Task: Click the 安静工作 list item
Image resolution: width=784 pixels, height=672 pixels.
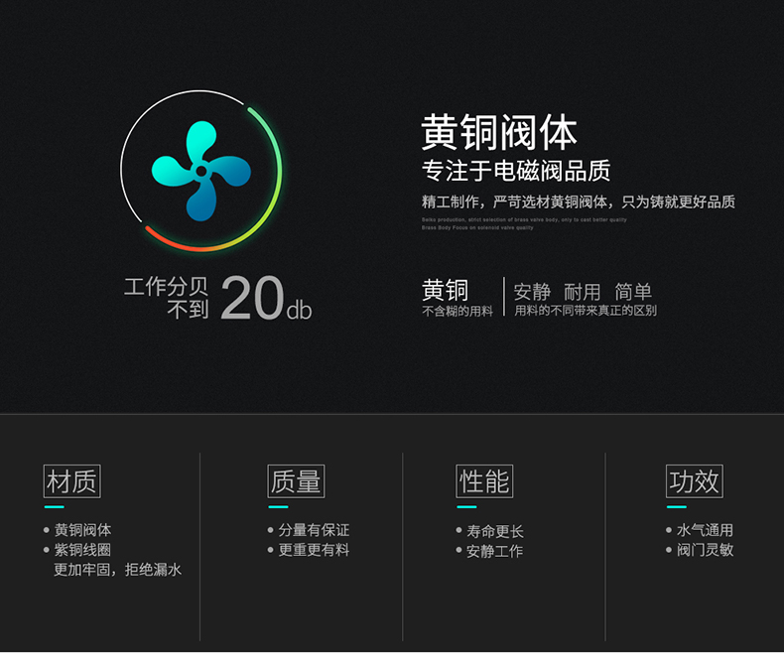Action: [x=494, y=551]
